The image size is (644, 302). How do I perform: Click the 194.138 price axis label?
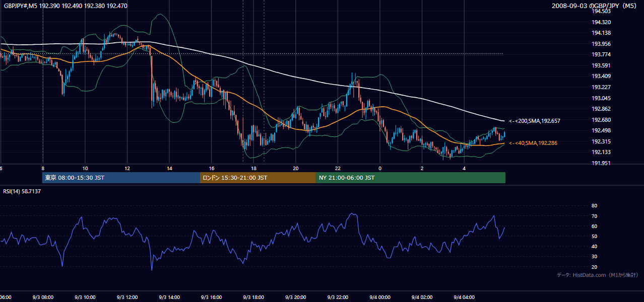tap(601, 33)
